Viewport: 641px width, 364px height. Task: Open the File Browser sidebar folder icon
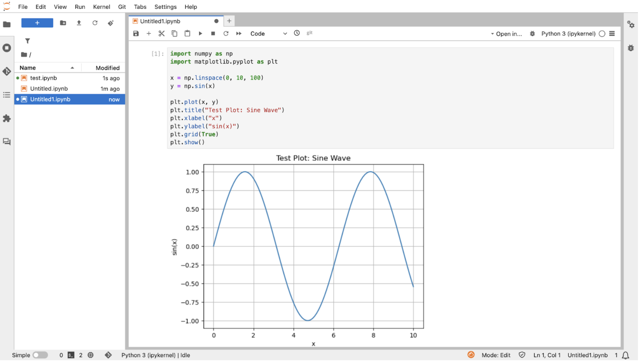click(7, 24)
